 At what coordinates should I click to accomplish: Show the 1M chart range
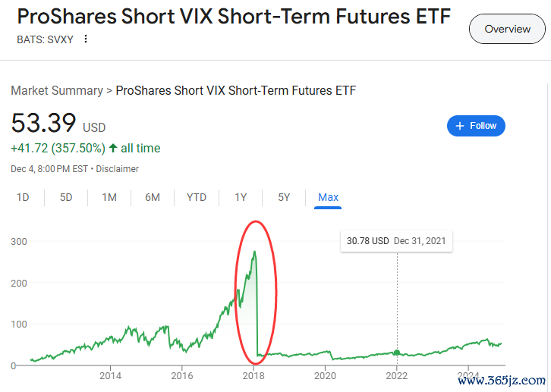pos(109,197)
